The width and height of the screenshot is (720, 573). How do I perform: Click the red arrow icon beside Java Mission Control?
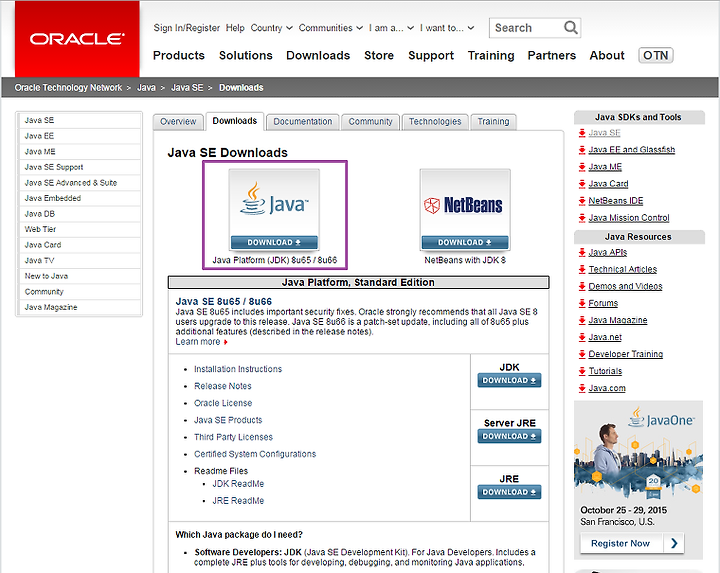tap(582, 218)
